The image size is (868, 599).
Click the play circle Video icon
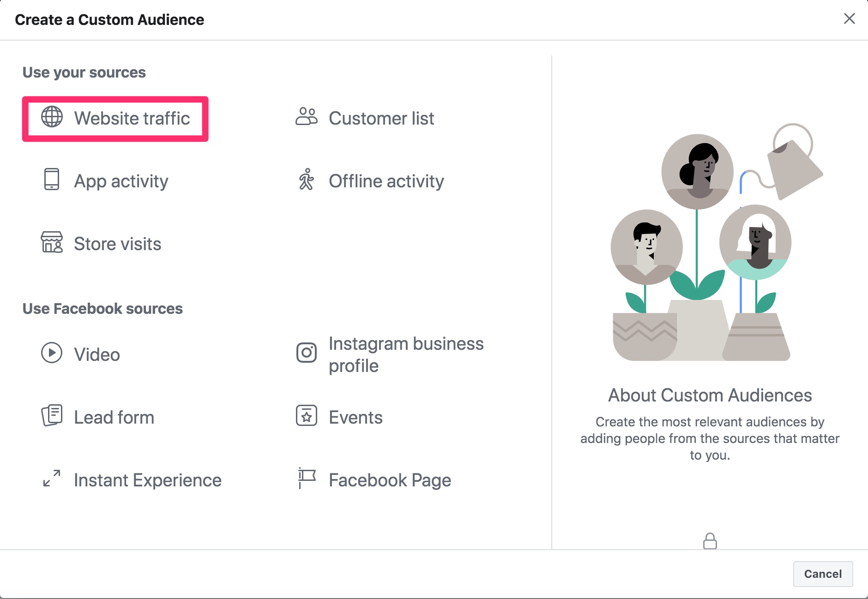point(52,353)
